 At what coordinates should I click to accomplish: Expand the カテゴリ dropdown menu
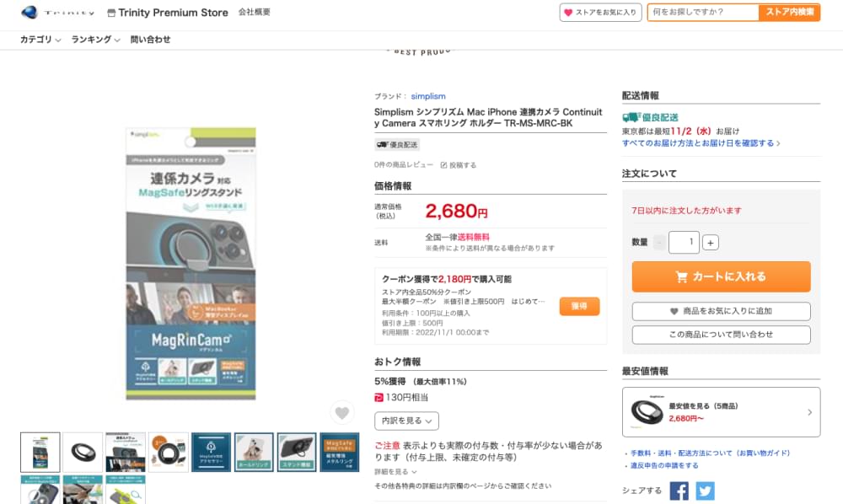40,40
